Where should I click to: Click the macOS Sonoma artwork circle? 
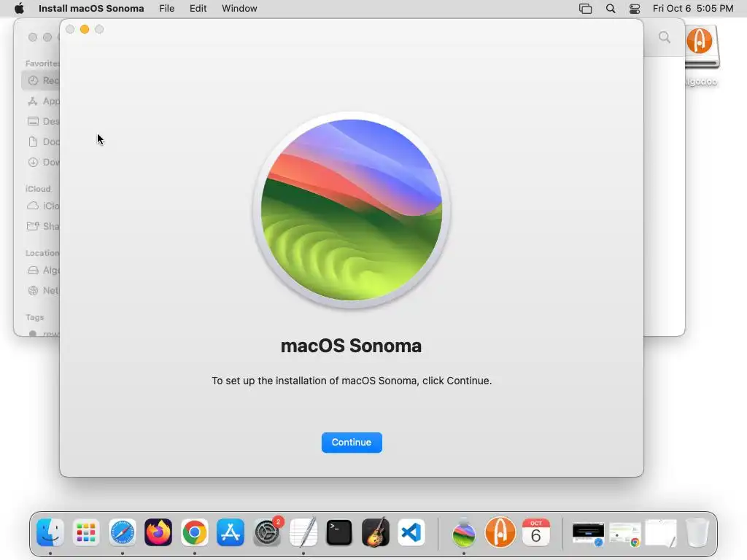pyautogui.click(x=352, y=210)
